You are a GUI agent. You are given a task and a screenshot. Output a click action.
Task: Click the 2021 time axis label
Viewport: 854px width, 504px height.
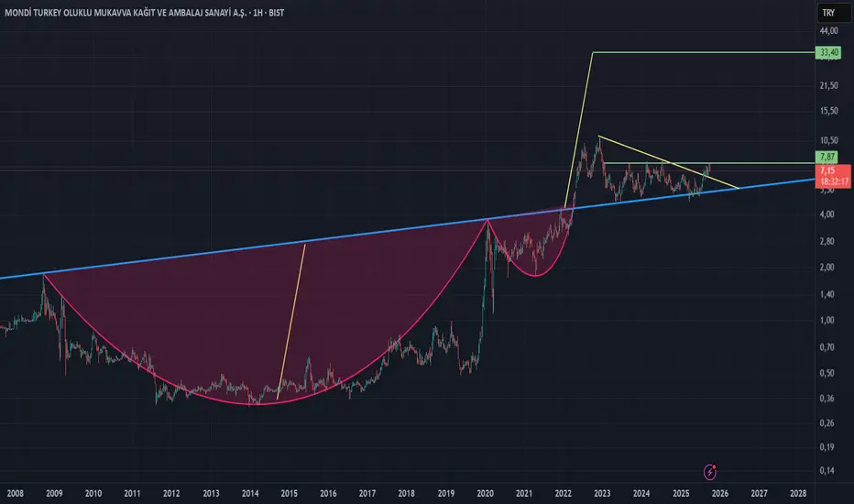click(523, 494)
